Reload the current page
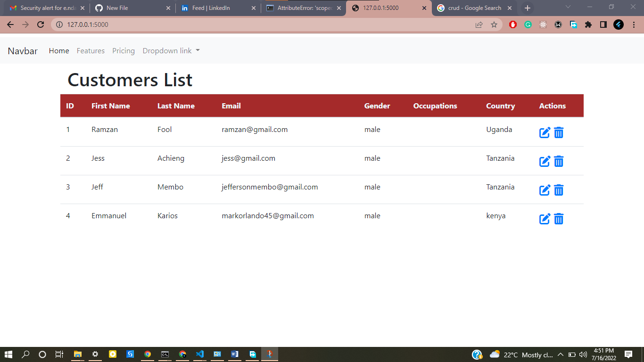644x362 pixels. 40,25
